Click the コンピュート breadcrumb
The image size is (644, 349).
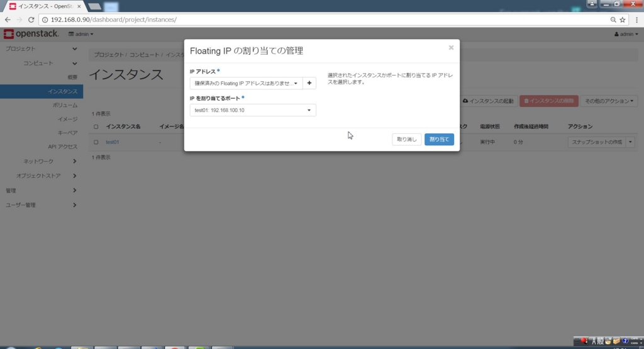pyautogui.click(x=144, y=55)
